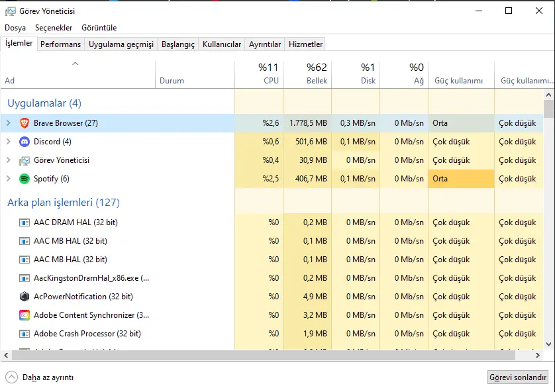Click the AacKingstonDramHal_x86.exe process icon
The width and height of the screenshot is (555, 392).
click(x=25, y=278)
